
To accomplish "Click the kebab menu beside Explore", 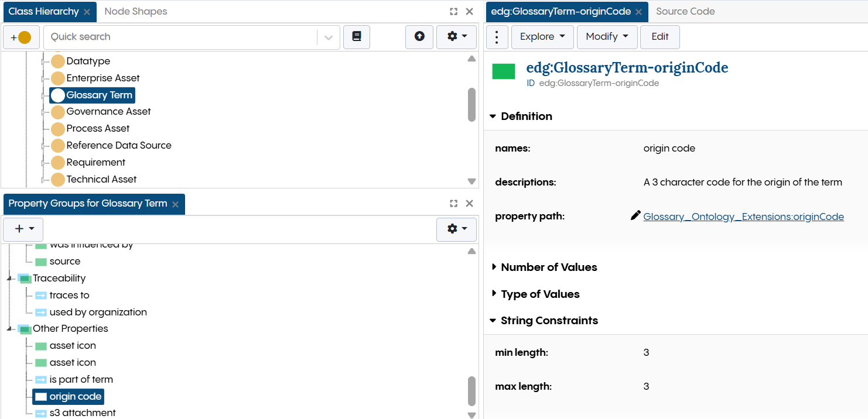I will (x=497, y=36).
